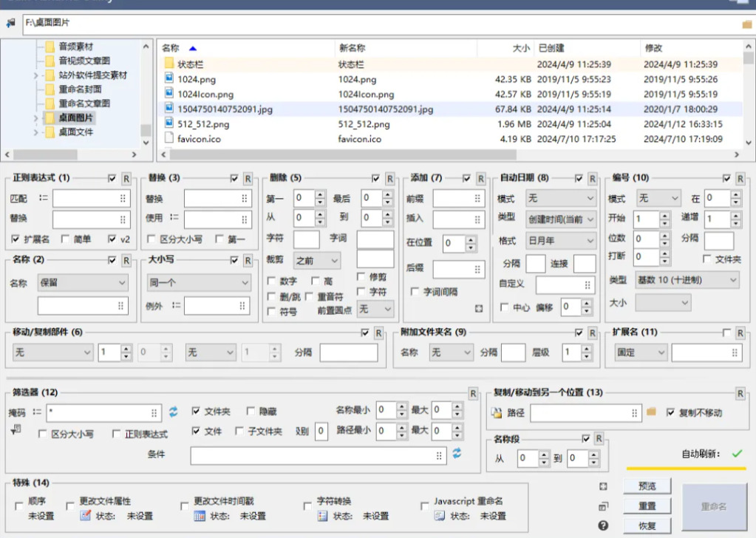Screen dimensions: 756x538
Task: Click the Javascript 重命名 status icon
Action: [439, 516]
